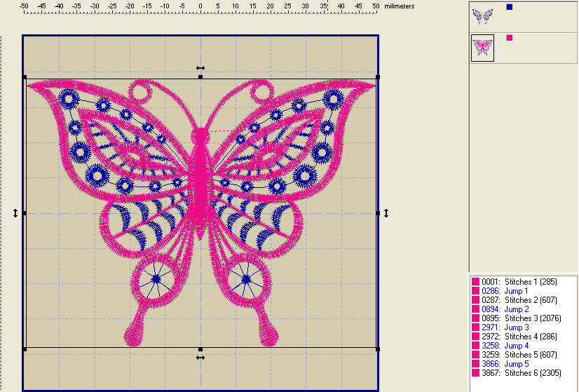Select the blue butterfly thumbnail
Image resolution: width=579 pixels, height=392 pixels.
(483, 17)
